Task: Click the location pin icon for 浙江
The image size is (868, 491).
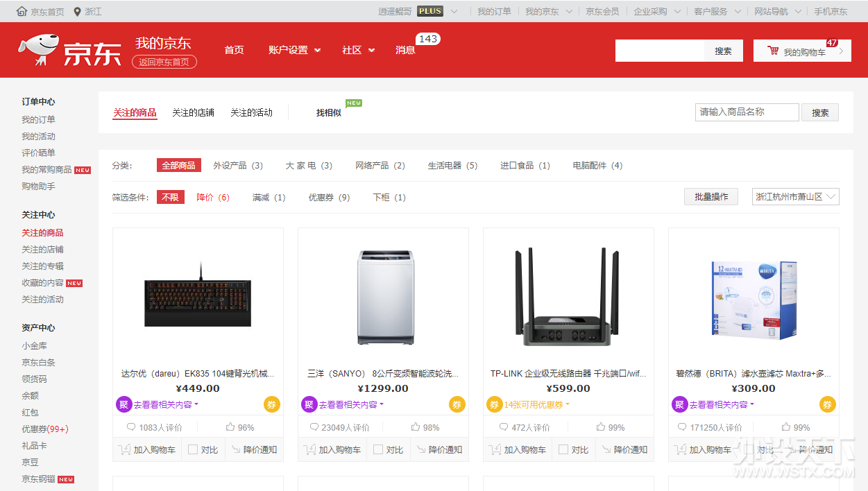Action: (x=77, y=12)
